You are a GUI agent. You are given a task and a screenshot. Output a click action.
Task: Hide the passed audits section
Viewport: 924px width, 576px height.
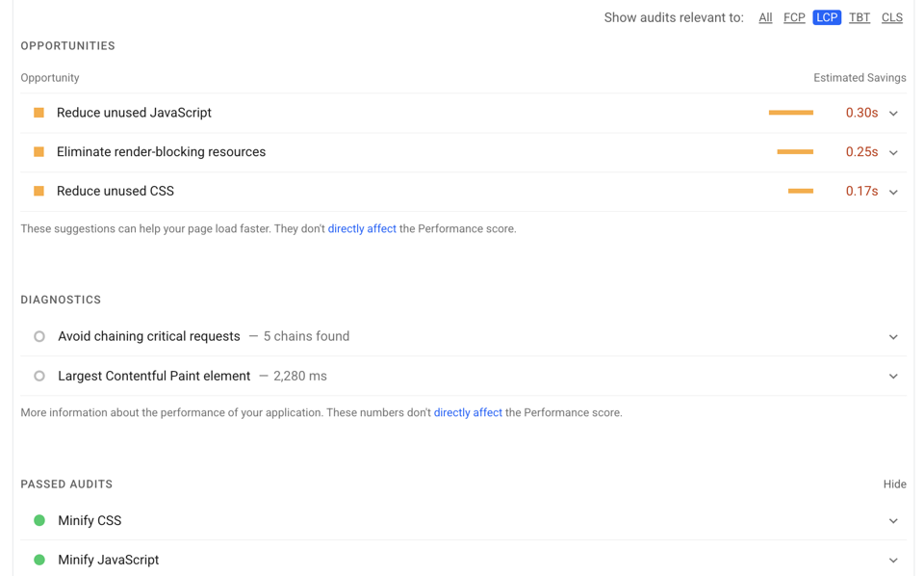[x=894, y=484]
